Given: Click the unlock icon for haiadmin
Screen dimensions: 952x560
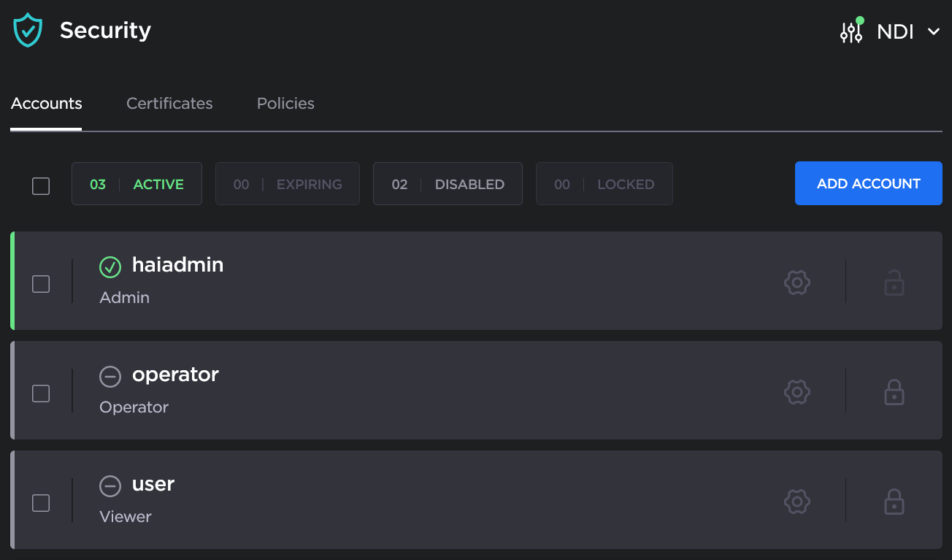Looking at the screenshot, I should tap(894, 283).
